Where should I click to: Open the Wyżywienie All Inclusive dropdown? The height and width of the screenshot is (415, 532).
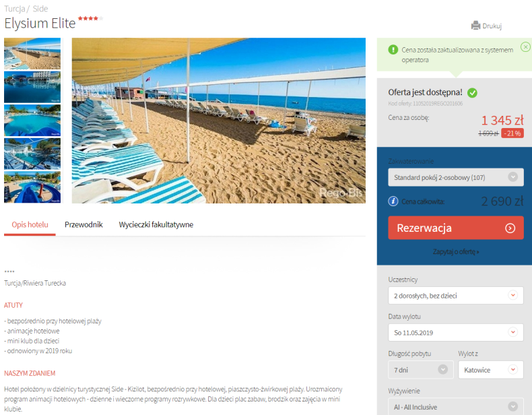(456, 406)
